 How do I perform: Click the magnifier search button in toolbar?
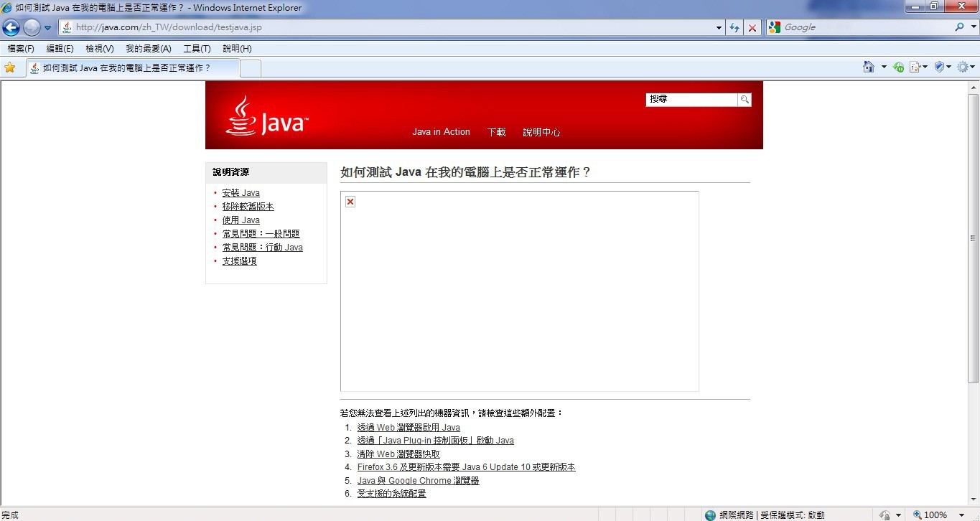tap(959, 27)
